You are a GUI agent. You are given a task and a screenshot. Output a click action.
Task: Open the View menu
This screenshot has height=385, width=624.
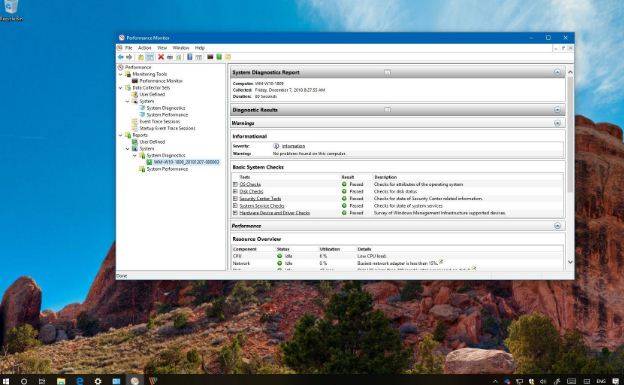[162, 48]
